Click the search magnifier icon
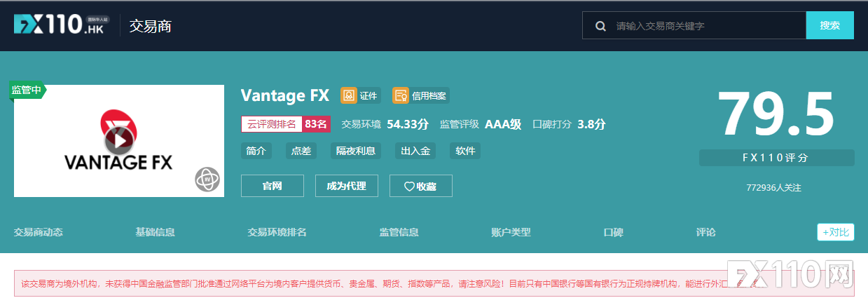This screenshot has height=298, width=868. (600, 26)
